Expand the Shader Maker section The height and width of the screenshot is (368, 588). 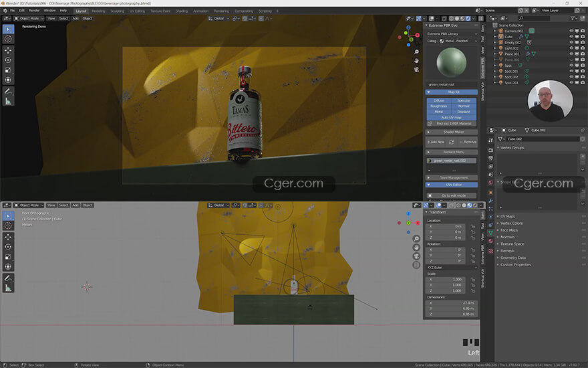click(x=452, y=132)
